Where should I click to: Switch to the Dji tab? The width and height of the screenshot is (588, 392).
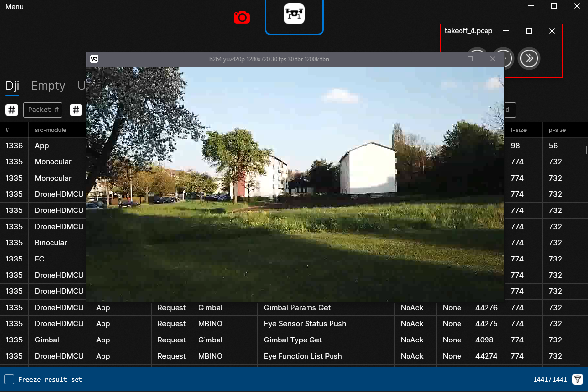pyautogui.click(x=12, y=86)
